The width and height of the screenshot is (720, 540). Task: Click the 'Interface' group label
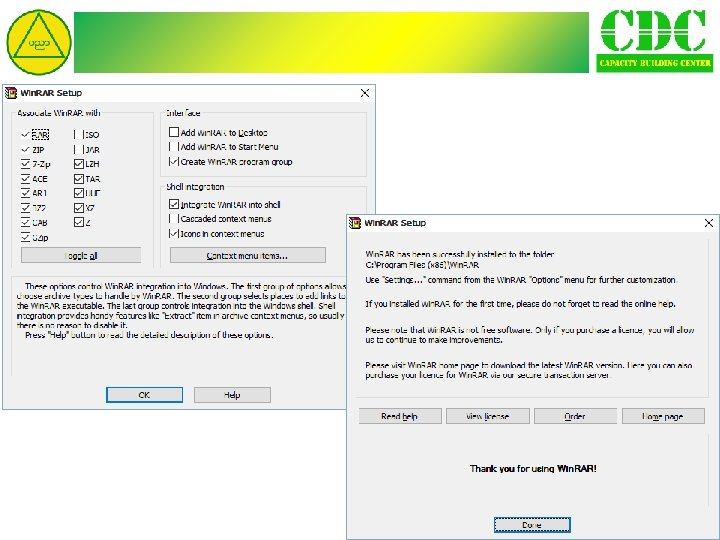point(183,113)
